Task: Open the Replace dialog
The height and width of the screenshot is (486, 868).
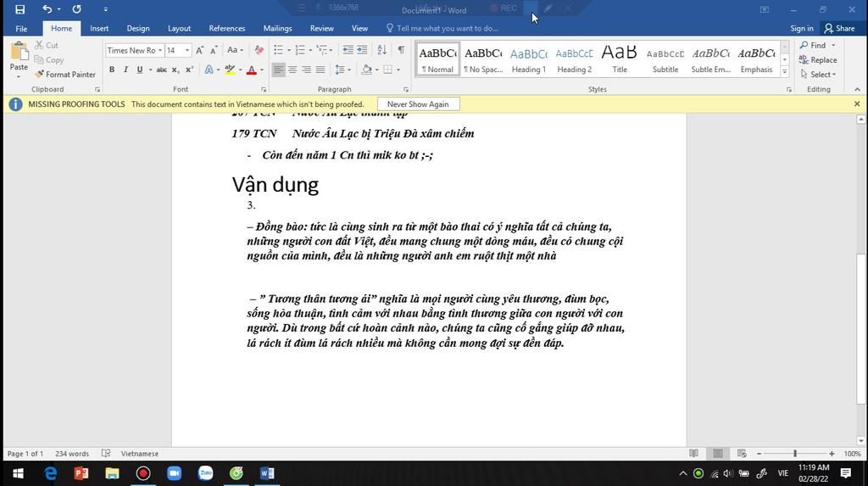Action: 818,60
